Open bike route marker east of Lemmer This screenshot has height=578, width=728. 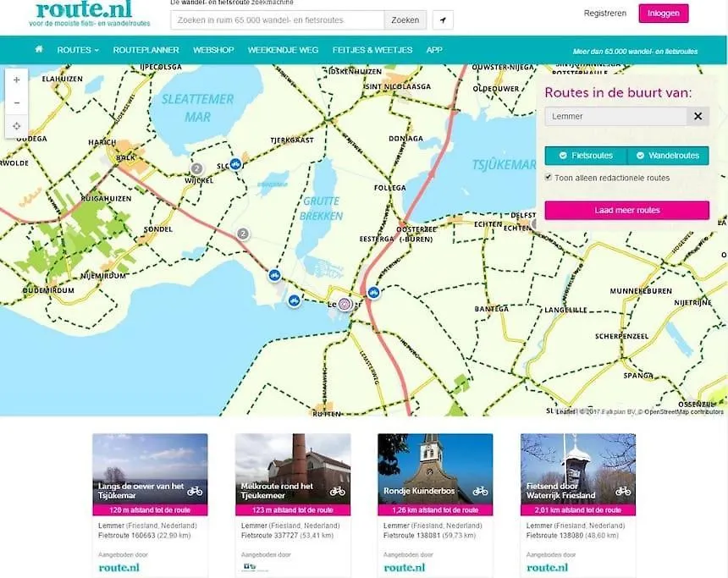[x=373, y=293]
